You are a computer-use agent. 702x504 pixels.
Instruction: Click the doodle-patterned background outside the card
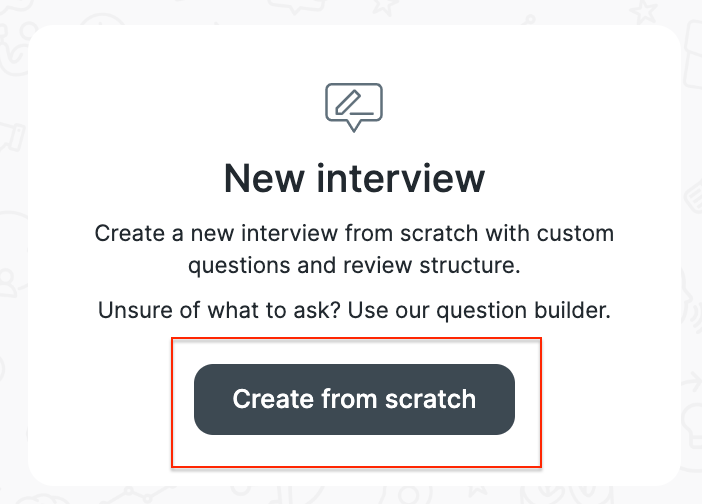[12, 250]
